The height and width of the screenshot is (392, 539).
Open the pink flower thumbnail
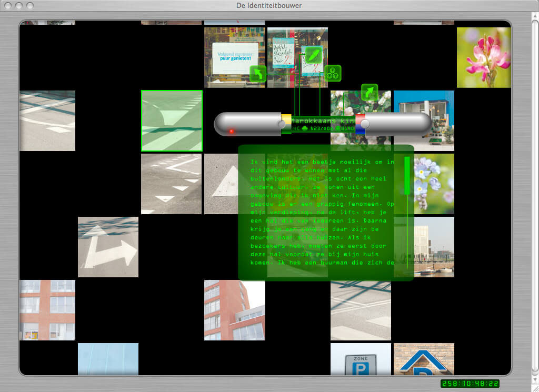point(484,57)
